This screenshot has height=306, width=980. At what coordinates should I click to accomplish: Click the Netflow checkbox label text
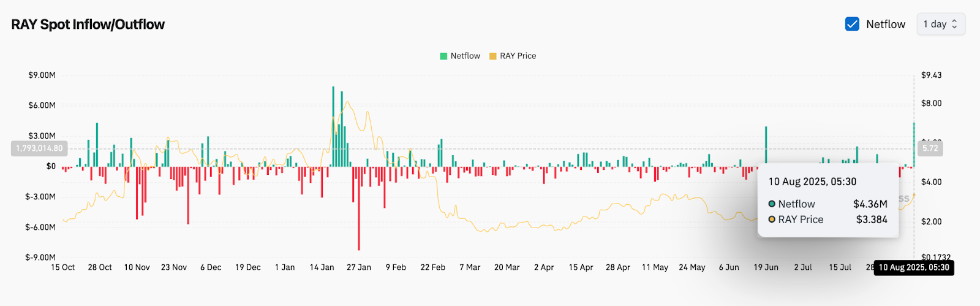pos(885,24)
